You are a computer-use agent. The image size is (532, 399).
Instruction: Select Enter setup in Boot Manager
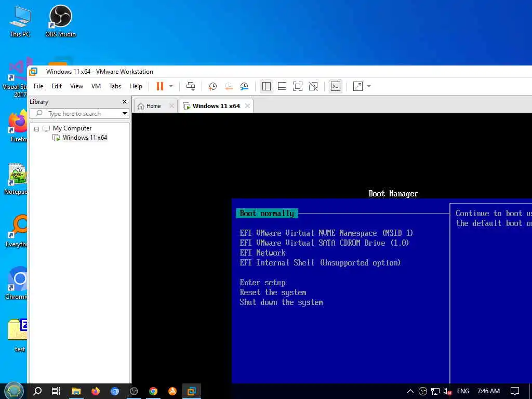tap(262, 283)
